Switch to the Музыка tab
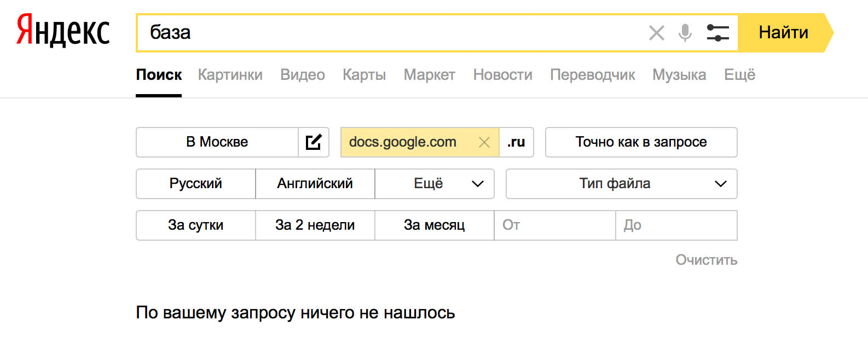The image size is (868, 349). (x=679, y=75)
